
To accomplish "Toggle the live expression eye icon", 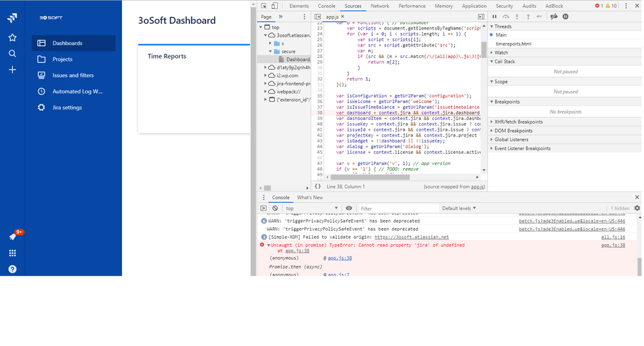I will pos(349,208).
